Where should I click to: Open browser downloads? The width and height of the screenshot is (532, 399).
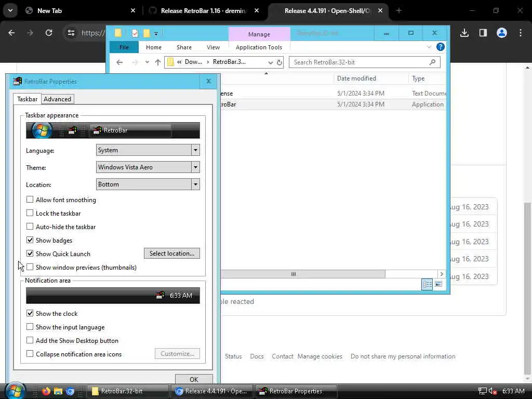coord(464,33)
